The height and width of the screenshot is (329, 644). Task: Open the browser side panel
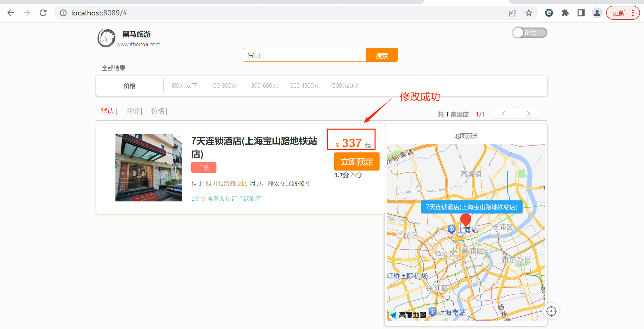tap(581, 13)
